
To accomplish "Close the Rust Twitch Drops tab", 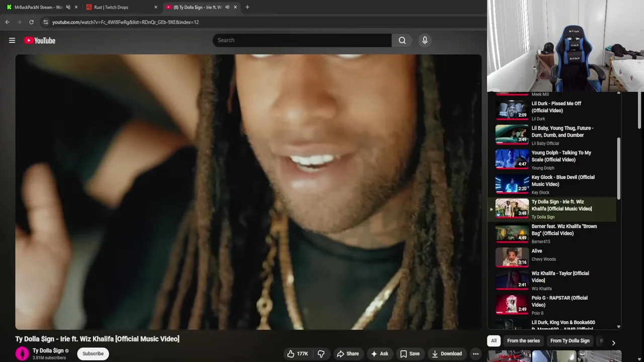I will [x=155, y=7].
